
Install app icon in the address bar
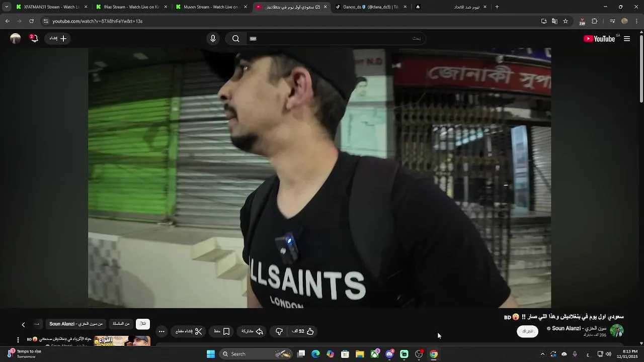coord(544,21)
